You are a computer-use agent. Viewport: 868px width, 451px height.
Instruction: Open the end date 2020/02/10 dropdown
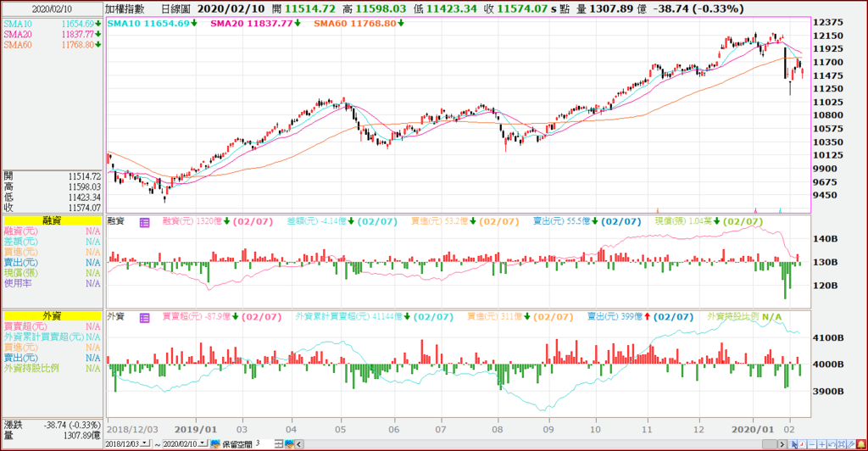pyautogui.click(x=202, y=443)
